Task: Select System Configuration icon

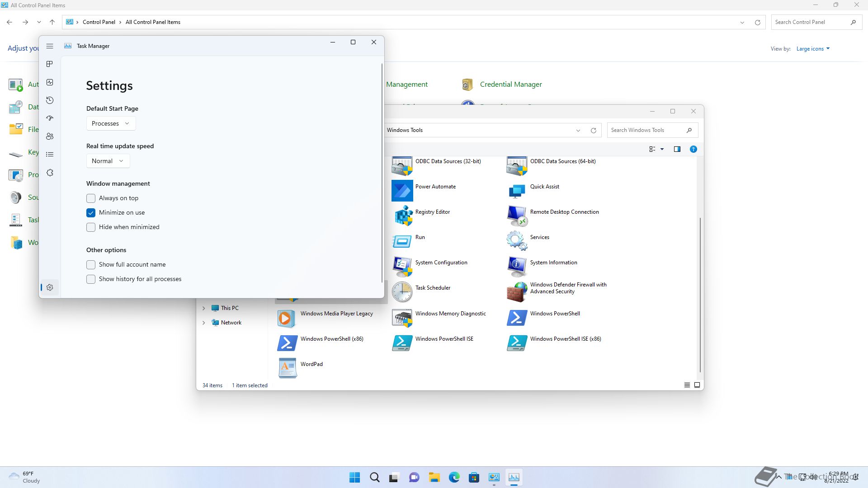Action: [x=402, y=267]
